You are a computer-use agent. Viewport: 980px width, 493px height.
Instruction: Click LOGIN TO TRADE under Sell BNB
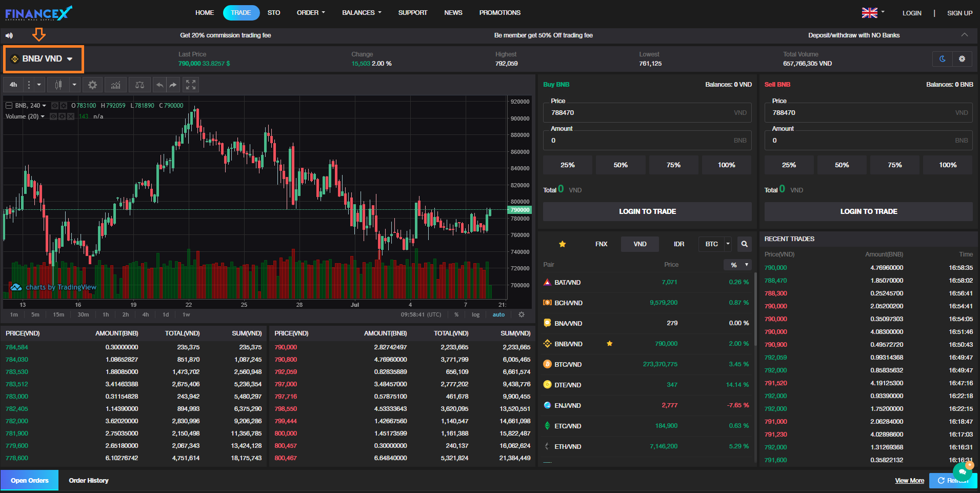[869, 211]
